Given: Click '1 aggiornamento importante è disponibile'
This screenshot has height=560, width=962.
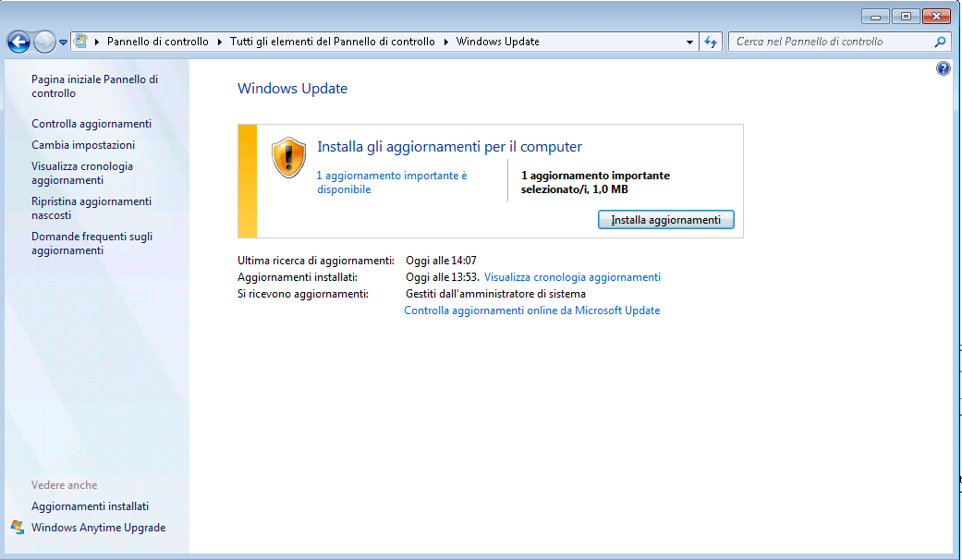Looking at the screenshot, I should coord(392,182).
